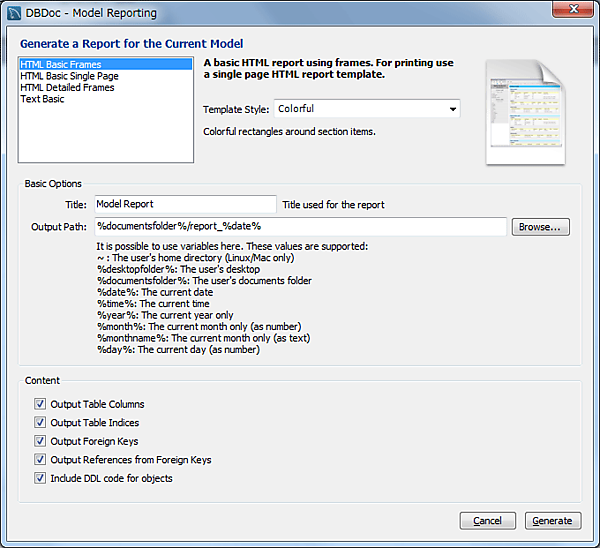
Task: Uncheck Output Table Indices option
Action: (40, 423)
